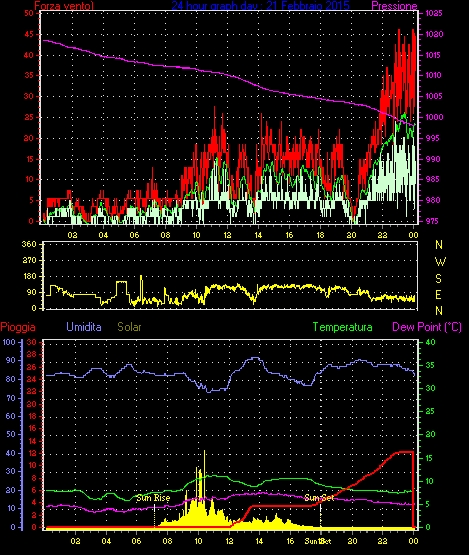The height and width of the screenshot is (555, 469).
Task: Select the Pioggia legend label
Action: (18, 327)
